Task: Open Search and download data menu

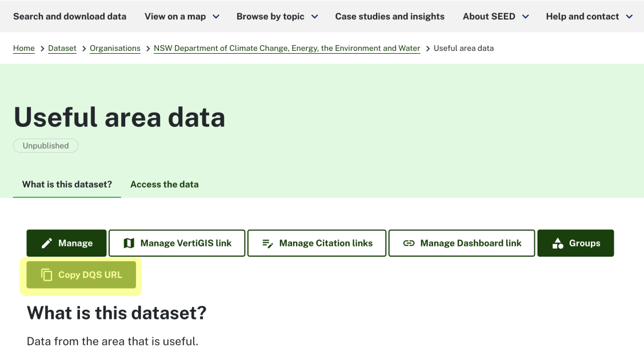Action: pos(70,17)
